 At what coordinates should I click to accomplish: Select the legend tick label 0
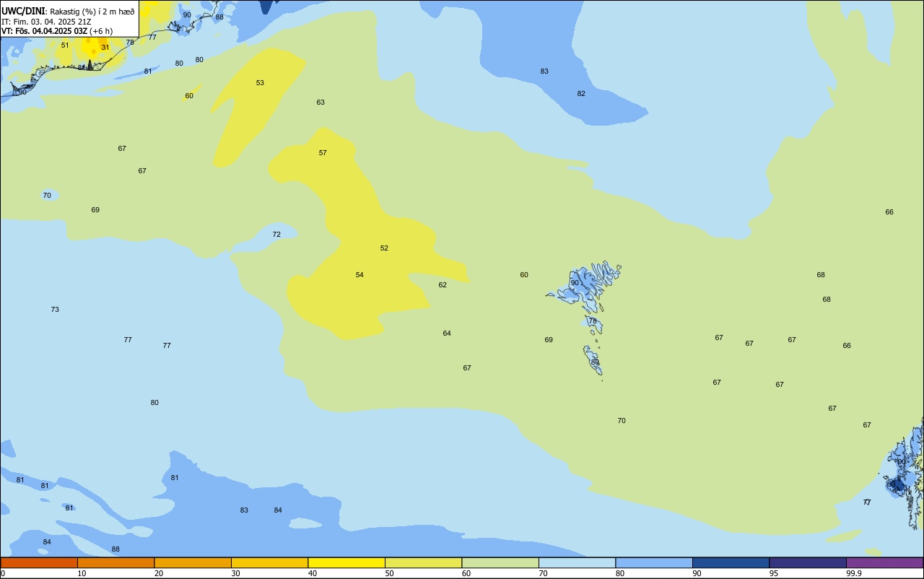3,573
